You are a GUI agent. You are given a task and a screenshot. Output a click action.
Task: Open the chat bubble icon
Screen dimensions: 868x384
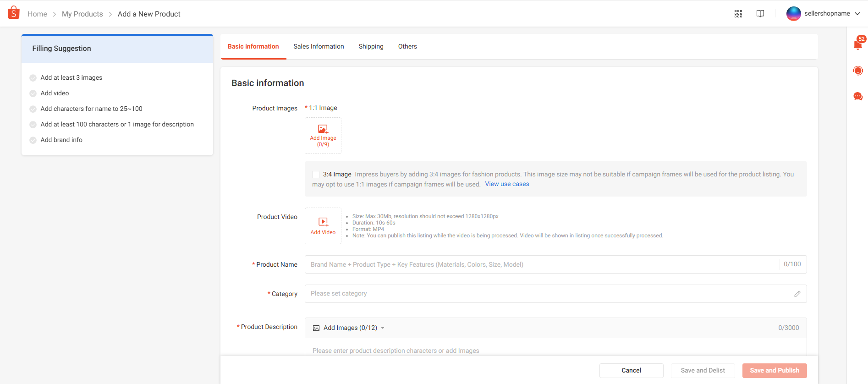tap(858, 96)
